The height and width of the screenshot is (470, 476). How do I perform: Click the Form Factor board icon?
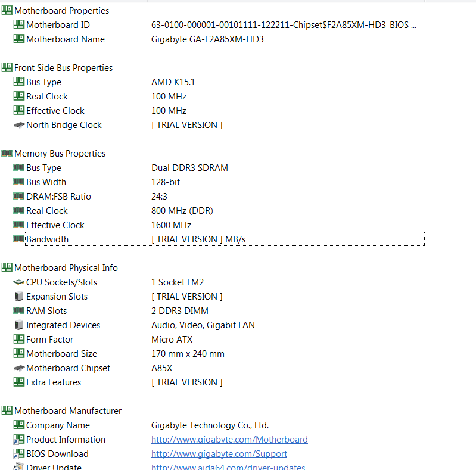[x=19, y=339]
